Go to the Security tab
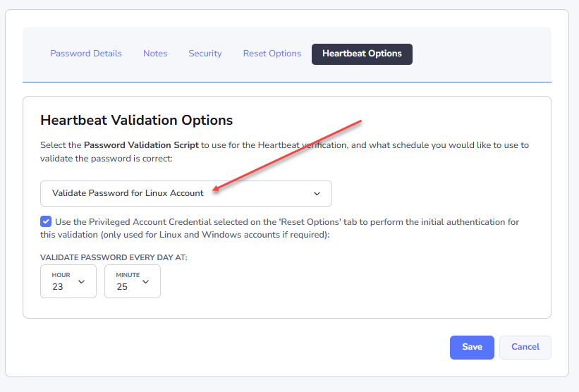Screen dimensions: 579x392 (x=205, y=54)
